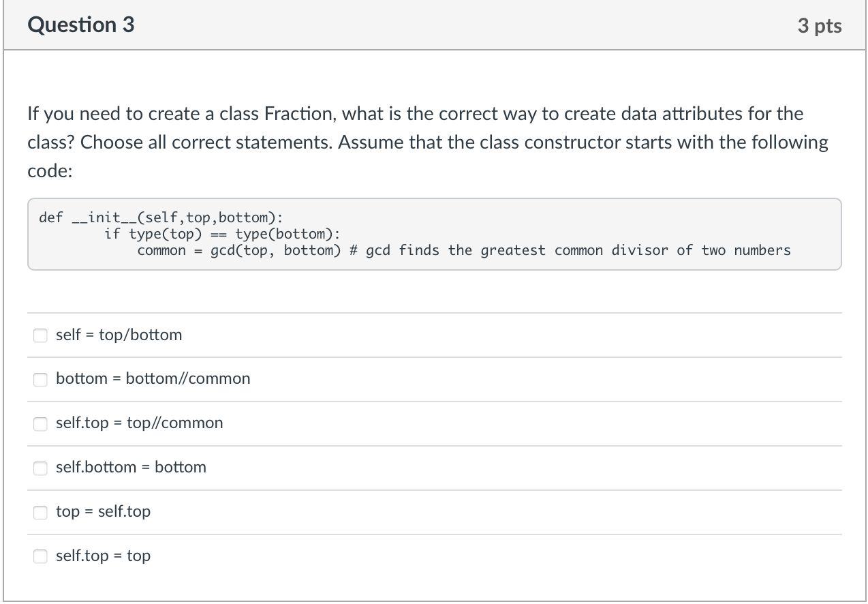The height and width of the screenshot is (604, 868).
Task: Check the "self = top/bottom" checkbox
Action: [41, 335]
